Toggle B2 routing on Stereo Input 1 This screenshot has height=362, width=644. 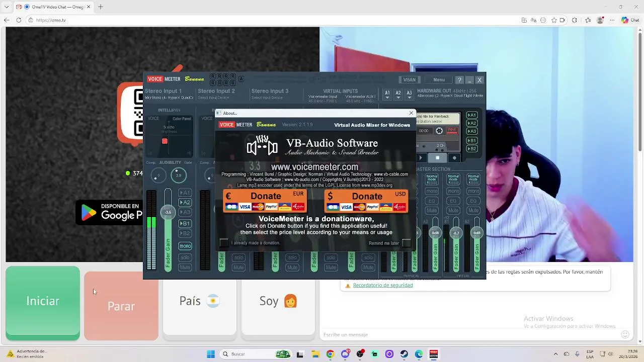[x=185, y=233]
